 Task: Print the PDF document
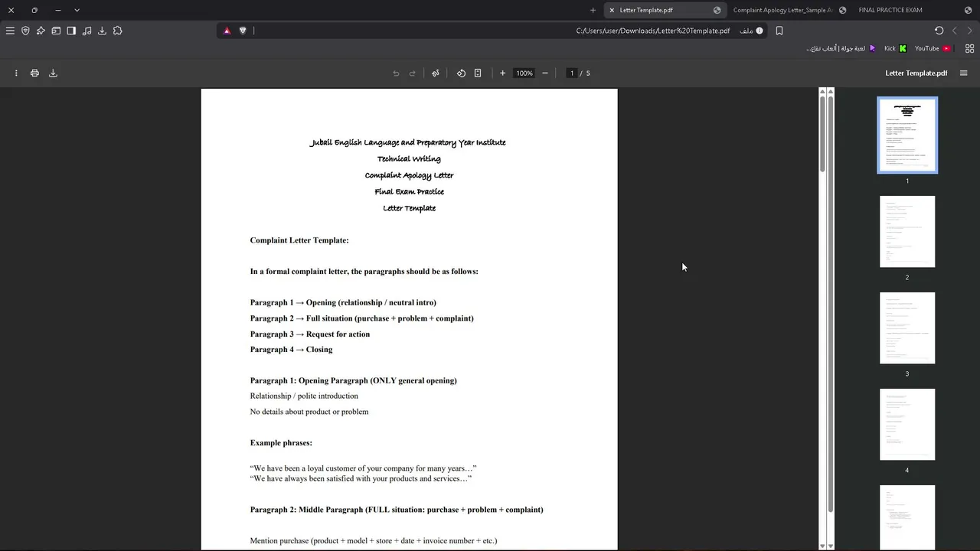pyautogui.click(x=34, y=73)
